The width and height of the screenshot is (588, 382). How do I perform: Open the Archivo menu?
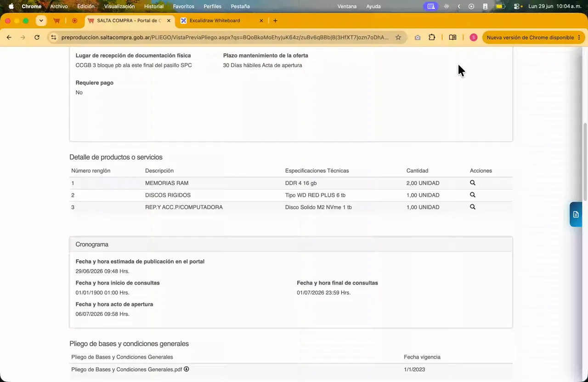(x=59, y=6)
